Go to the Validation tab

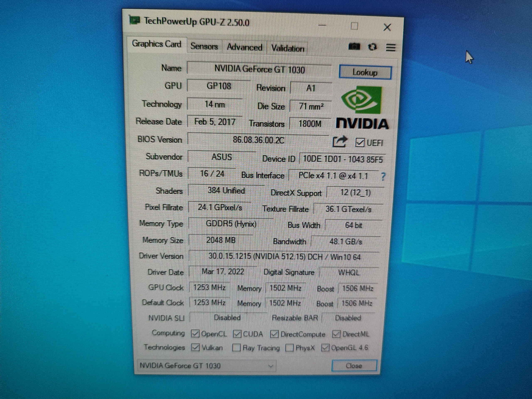click(x=287, y=48)
